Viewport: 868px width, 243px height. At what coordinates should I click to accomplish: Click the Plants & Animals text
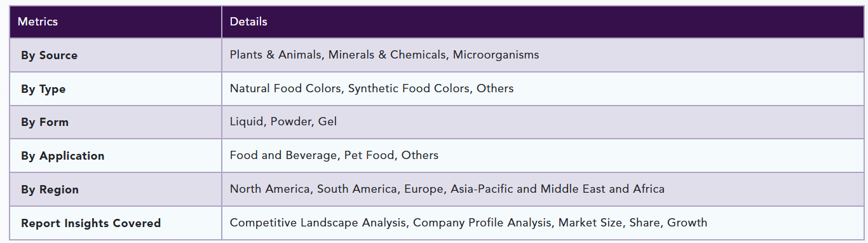tap(276, 55)
